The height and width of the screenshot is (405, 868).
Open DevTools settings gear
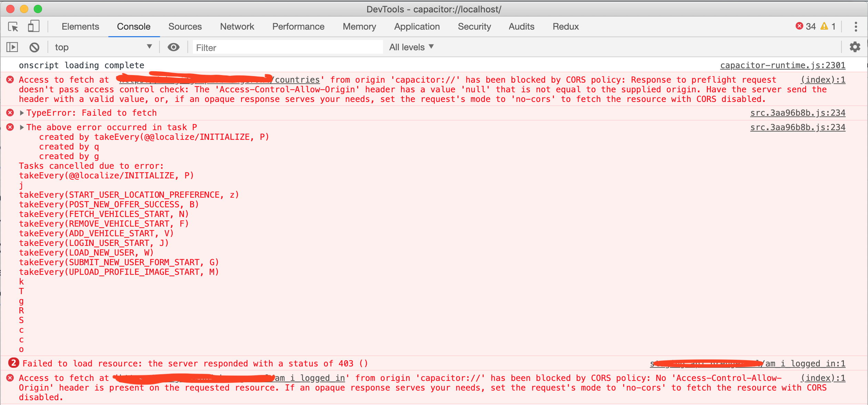click(x=855, y=47)
